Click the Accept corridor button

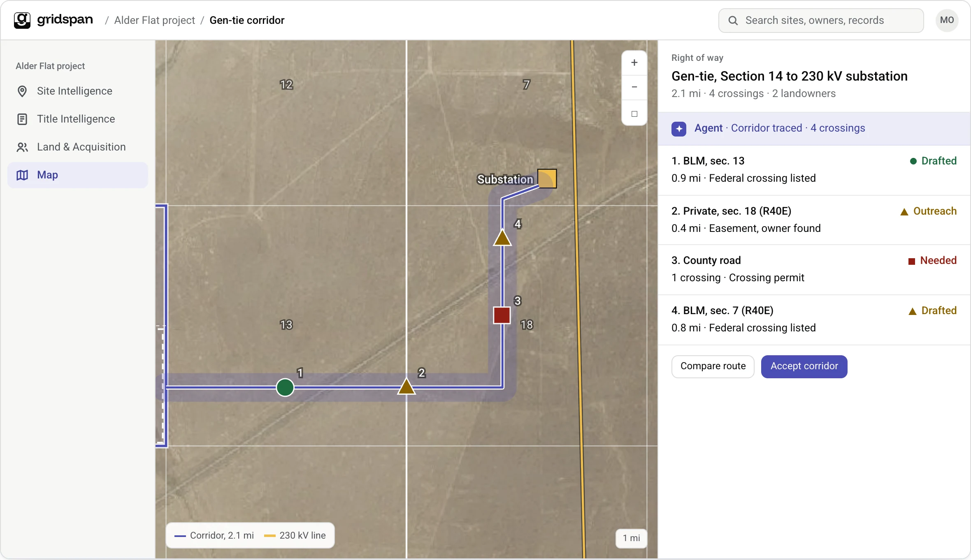[804, 366]
